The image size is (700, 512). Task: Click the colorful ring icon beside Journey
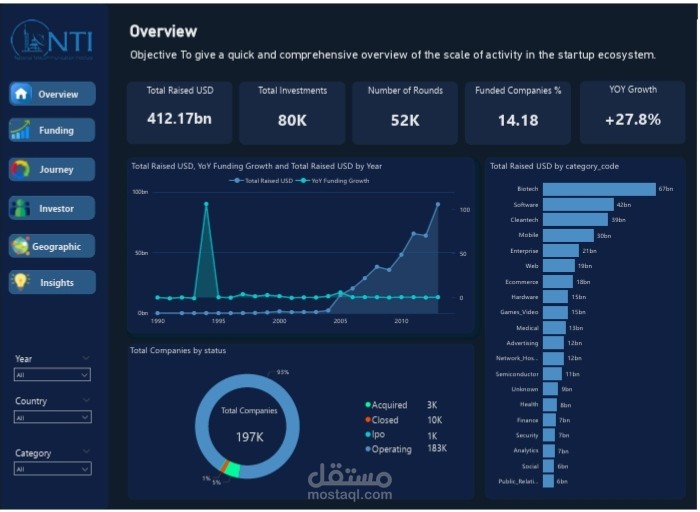point(20,169)
